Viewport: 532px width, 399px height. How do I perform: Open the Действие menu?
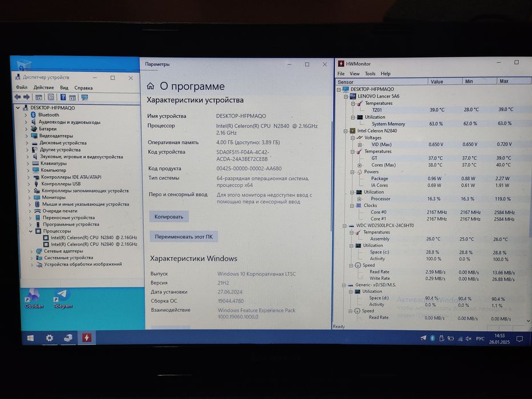tap(44, 88)
